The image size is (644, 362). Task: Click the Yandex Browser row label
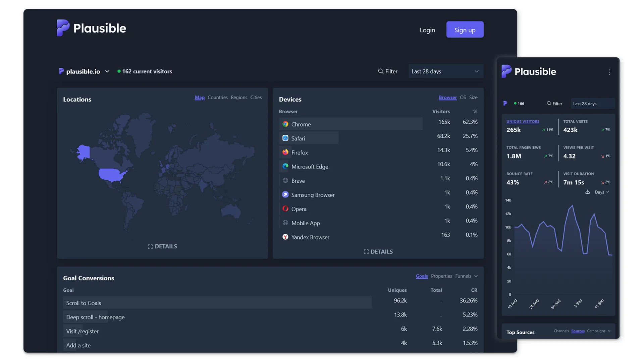click(310, 237)
